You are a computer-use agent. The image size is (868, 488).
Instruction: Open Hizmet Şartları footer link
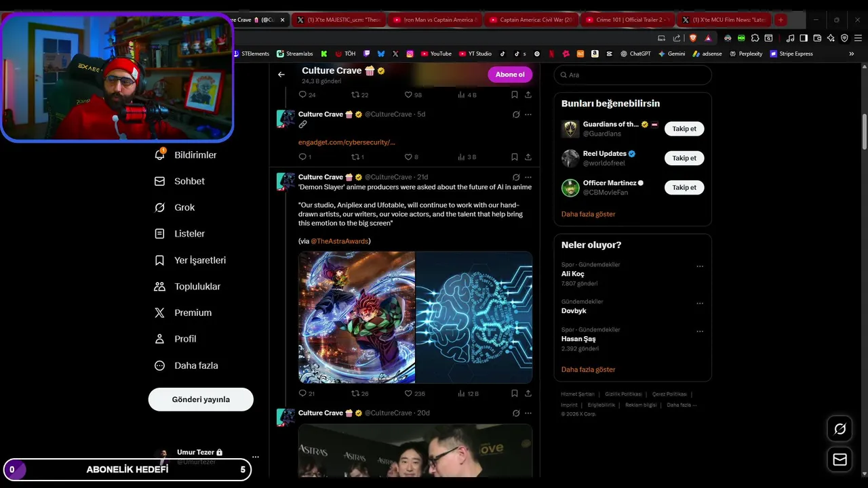tap(578, 394)
